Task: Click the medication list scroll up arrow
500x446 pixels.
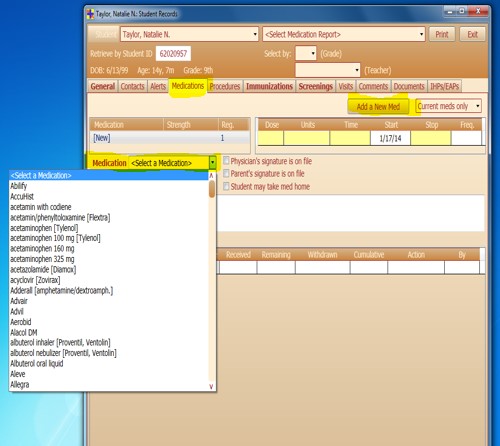Action: click(x=211, y=175)
